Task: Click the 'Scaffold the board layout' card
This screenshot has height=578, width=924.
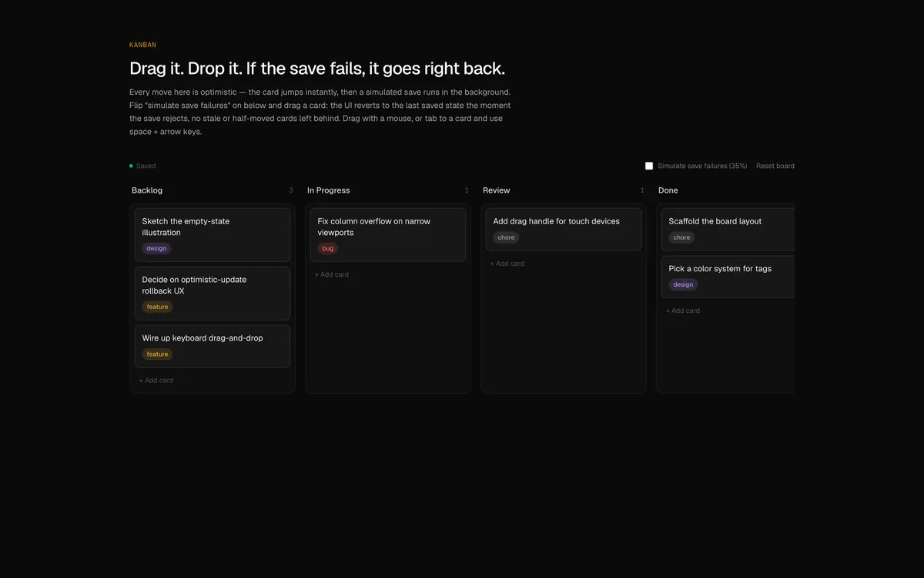Action: click(x=728, y=229)
